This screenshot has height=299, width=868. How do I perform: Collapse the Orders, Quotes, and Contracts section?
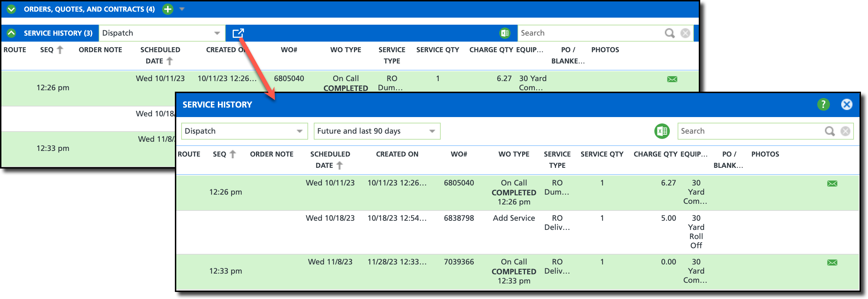(11, 9)
